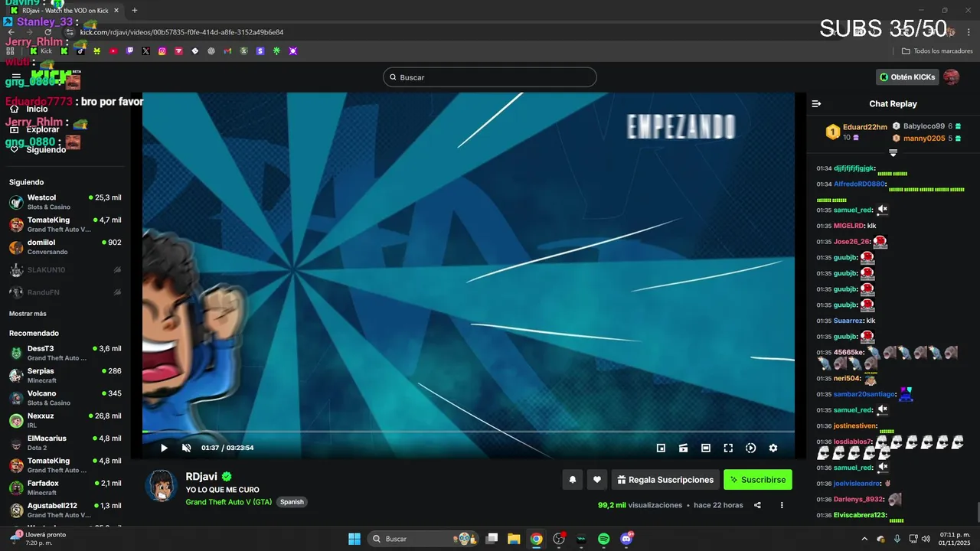Viewport: 980px width, 551px height.
Task: Enable picture-in-picture mode in player
Action: (661, 448)
